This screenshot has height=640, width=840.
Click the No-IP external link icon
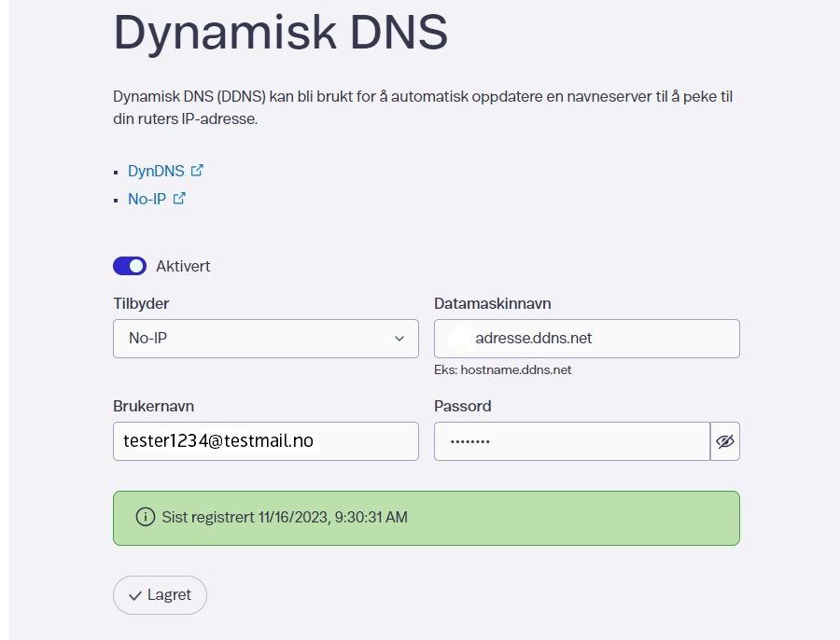[178, 198]
